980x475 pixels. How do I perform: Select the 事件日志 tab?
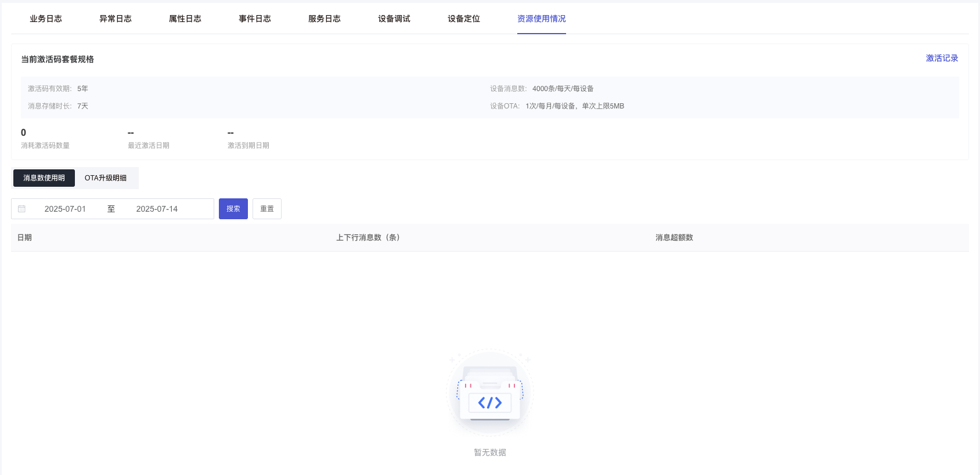point(255,19)
